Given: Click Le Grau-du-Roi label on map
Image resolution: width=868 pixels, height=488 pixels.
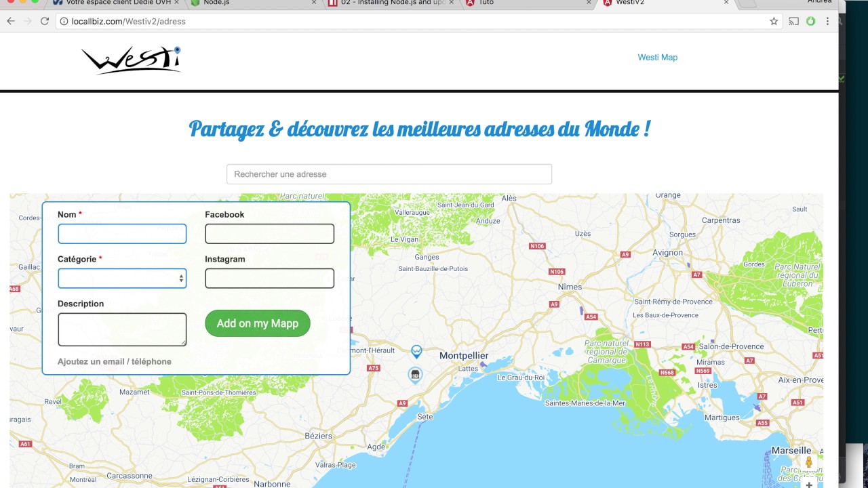Looking at the screenshot, I should pyautogui.click(x=521, y=378).
